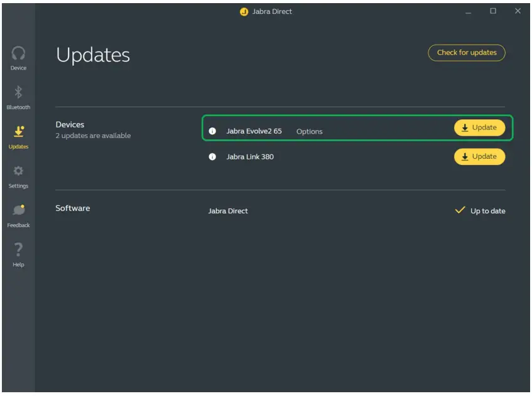Click the Jabra logo in title bar
Image resolution: width=532 pixels, height=396 pixels.
244,12
